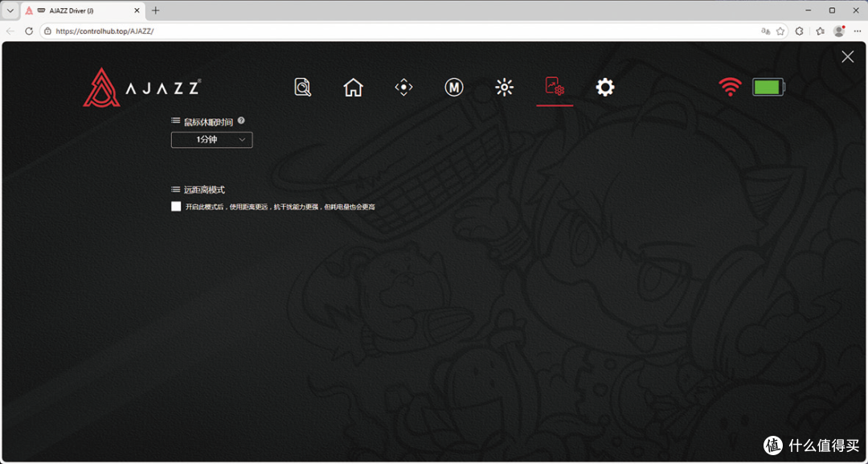Viewport: 868px width, 464px height.
Task: Open the browser translate/read aloud icon
Action: click(766, 31)
